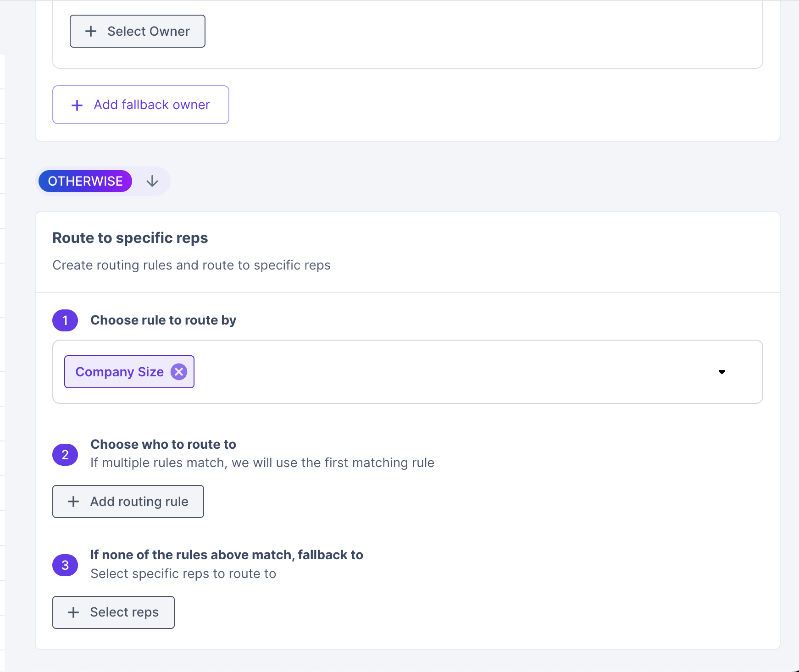The height and width of the screenshot is (672, 799).
Task: Click the Choose rule to route by label
Action: pyautogui.click(x=163, y=320)
